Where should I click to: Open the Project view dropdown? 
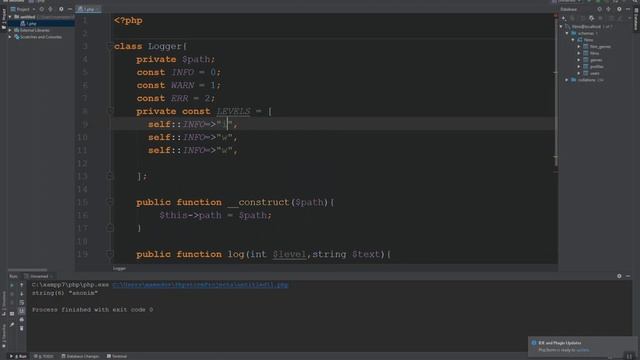[23, 9]
